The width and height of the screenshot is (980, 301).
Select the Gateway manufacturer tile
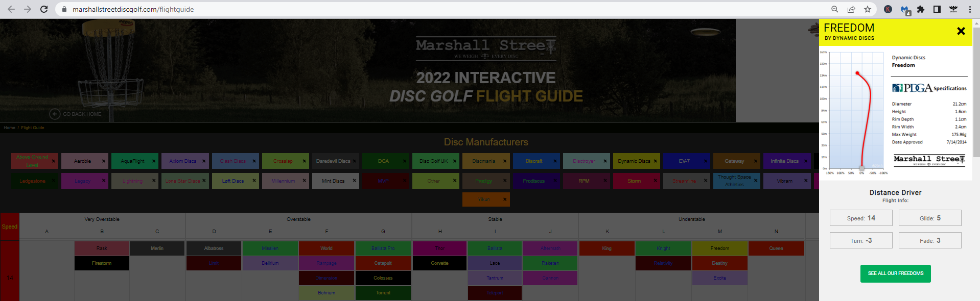click(x=737, y=161)
